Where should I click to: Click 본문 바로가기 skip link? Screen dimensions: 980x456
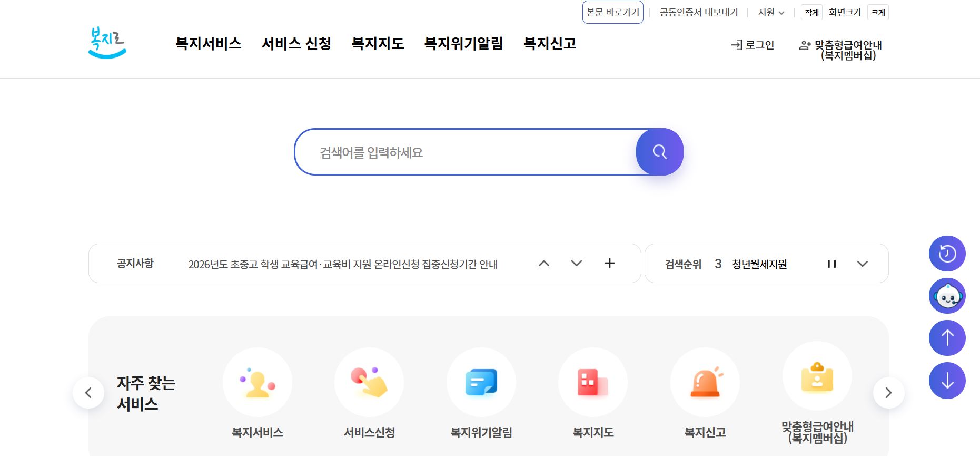pyautogui.click(x=613, y=12)
